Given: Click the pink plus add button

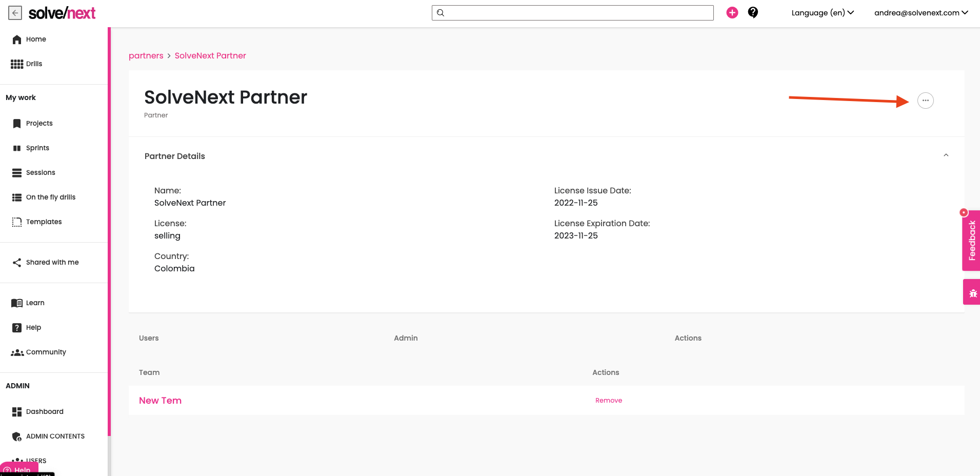Looking at the screenshot, I should pos(732,13).
